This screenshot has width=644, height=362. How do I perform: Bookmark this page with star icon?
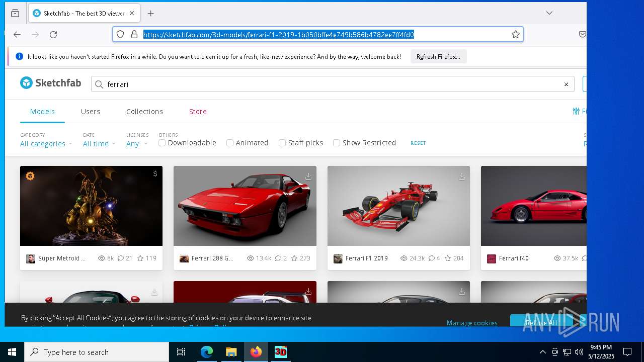coord(515,34)
